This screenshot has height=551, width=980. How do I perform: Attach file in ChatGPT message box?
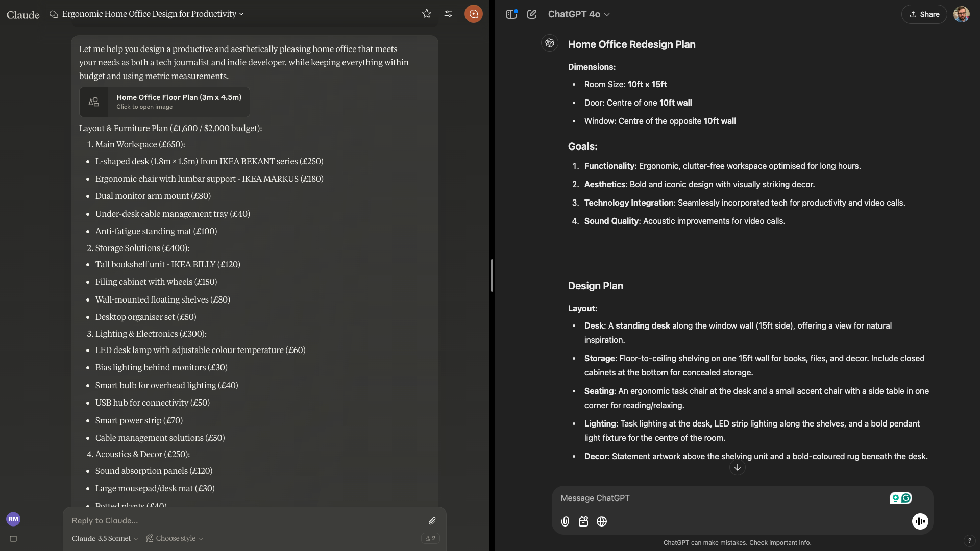coord(565,521)
